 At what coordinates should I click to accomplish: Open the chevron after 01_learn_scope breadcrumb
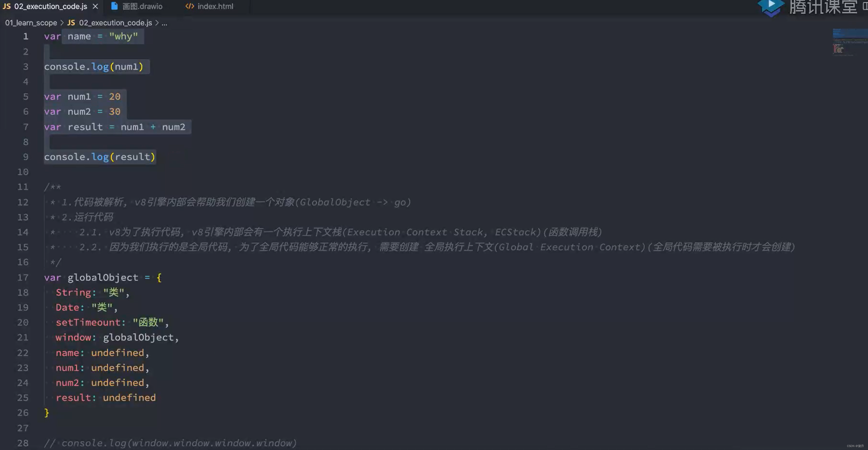pyautogui.click(x=62, y=23)
